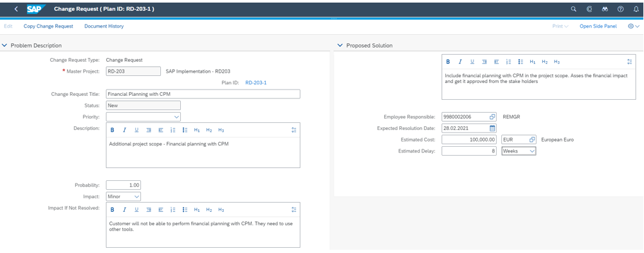Toggle bold in Proposed Solution editor
Screen dimensions: 644x253
click(x=448, y=62)
